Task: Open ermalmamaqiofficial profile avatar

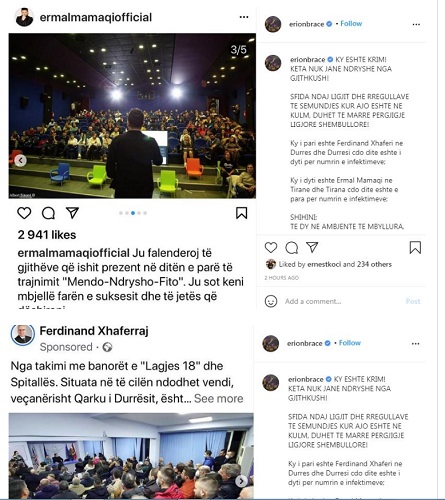Action: point(24,17)
